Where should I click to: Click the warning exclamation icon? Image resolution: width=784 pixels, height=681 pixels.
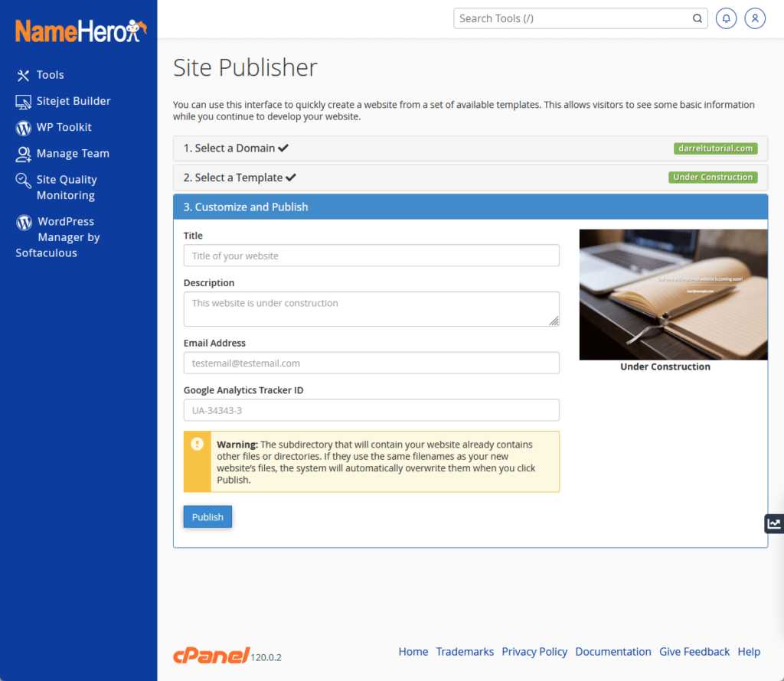tap(197, 444)
